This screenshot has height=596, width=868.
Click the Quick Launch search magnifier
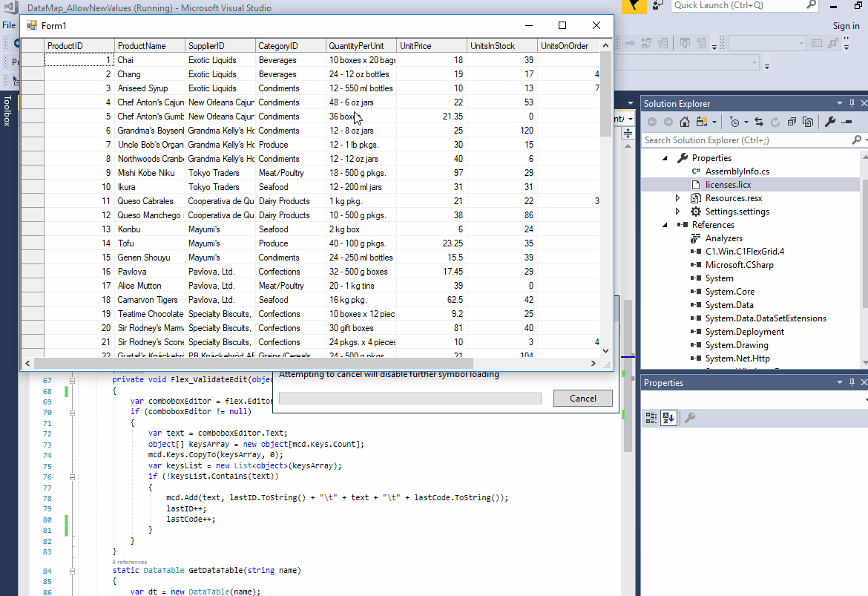point(811,5)
